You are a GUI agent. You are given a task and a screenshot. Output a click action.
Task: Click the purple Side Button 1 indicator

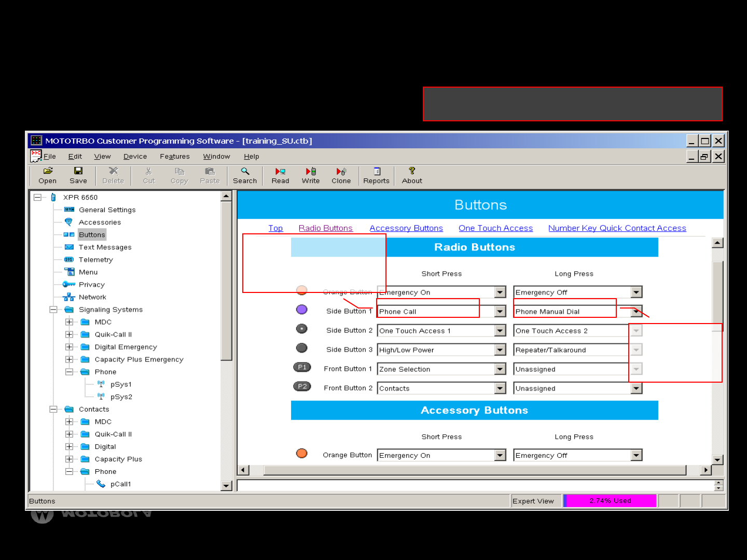point(301,310)
